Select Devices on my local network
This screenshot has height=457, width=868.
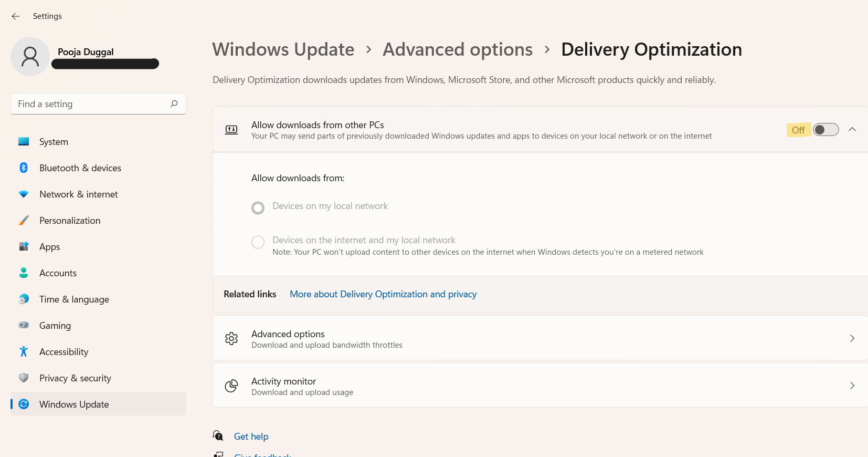tap(258, 208)
